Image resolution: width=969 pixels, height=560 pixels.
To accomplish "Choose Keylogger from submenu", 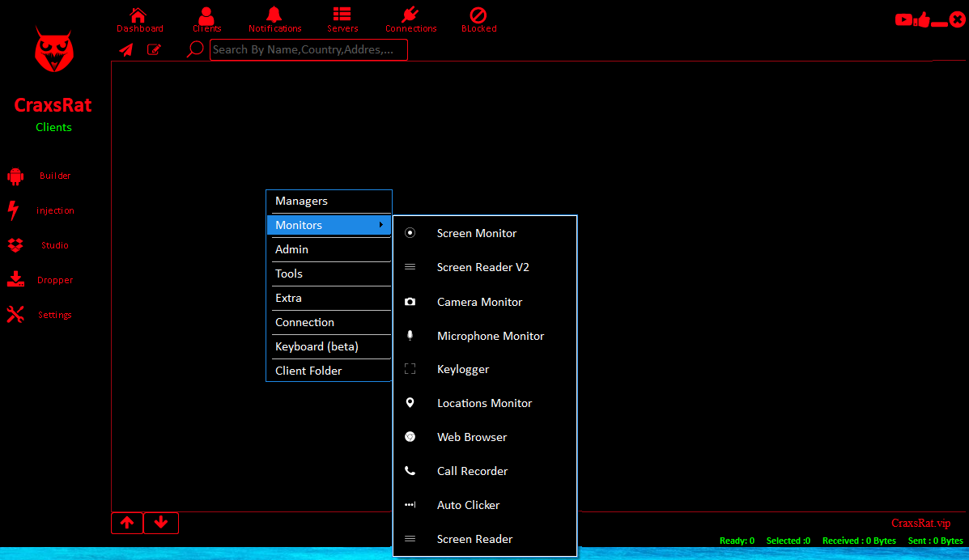I will (x=485, y=369).
